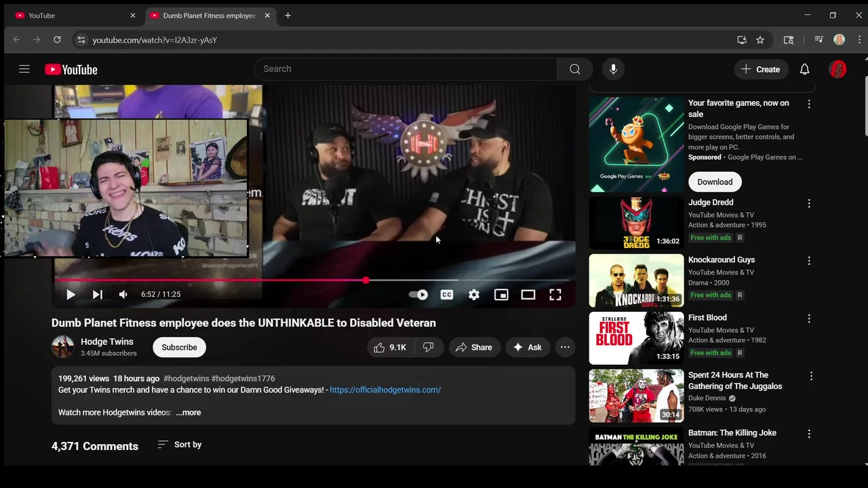Open the notifications bell
The width and height of the screenshot is (868, 488).
coord(804,69)
